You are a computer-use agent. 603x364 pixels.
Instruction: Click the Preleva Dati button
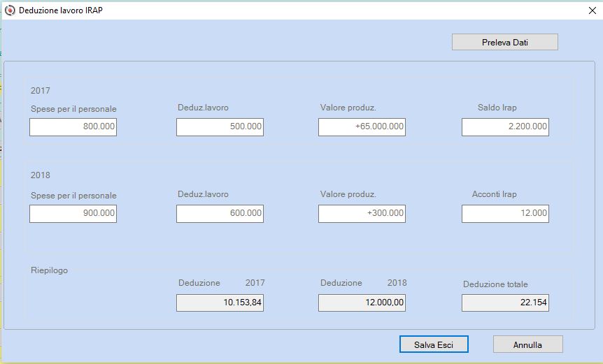point(504,42)
